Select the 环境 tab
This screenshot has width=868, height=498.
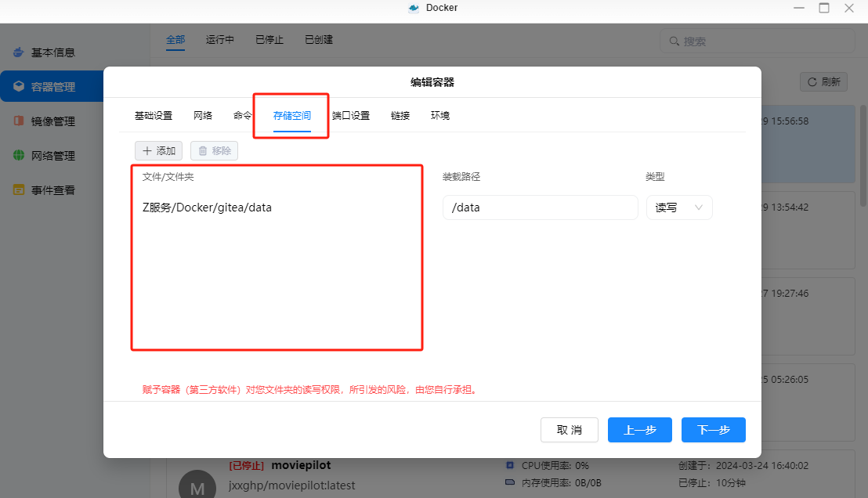click(x=440, y=116)
